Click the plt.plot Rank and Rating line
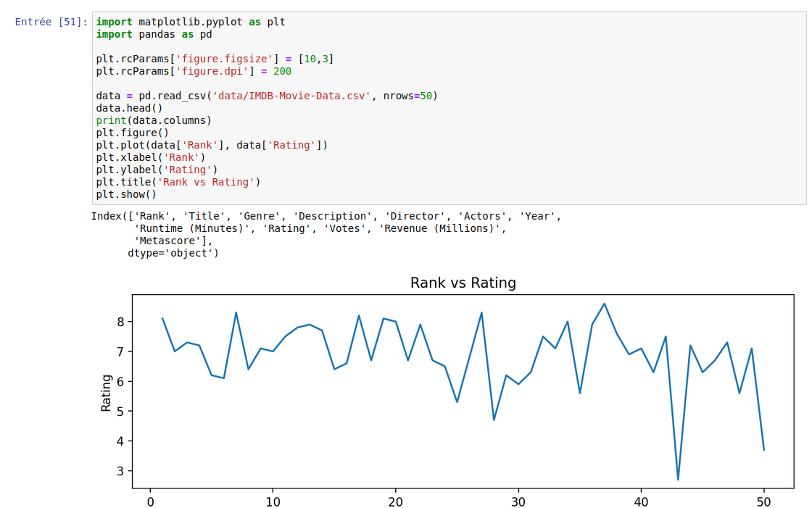812x508 pixels. pyautogui.click(x=212, y=145)
